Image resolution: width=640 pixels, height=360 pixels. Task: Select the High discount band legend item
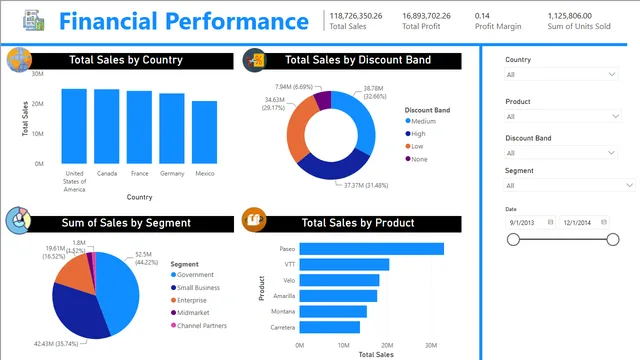point(415,133)
